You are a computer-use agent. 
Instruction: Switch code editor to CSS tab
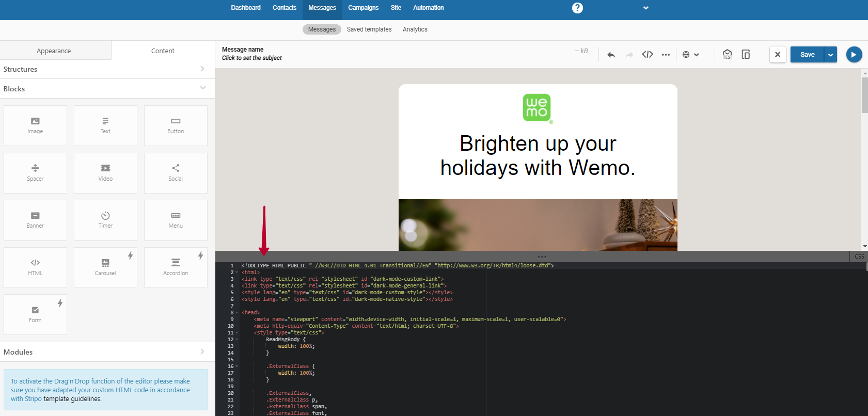[x=859, y=257]
